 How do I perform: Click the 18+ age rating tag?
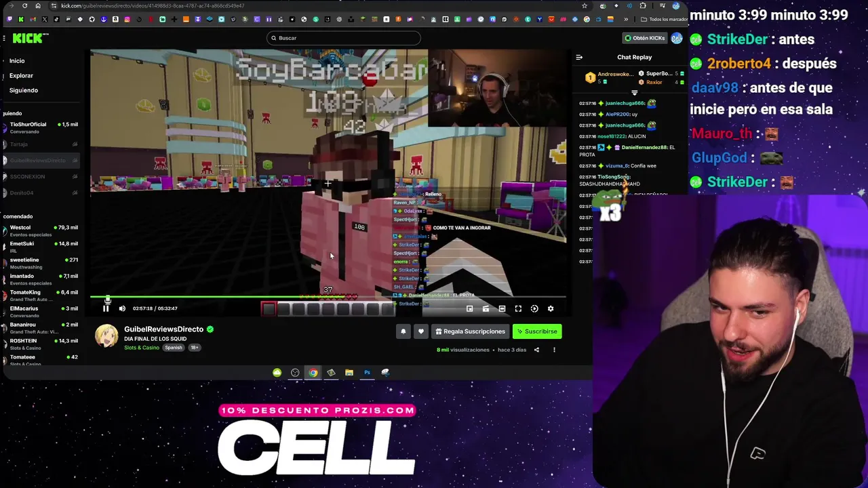click(195, 348)
